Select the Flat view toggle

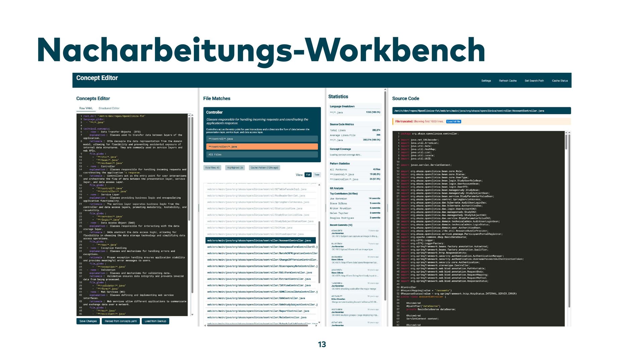click(x=308, y=175)
